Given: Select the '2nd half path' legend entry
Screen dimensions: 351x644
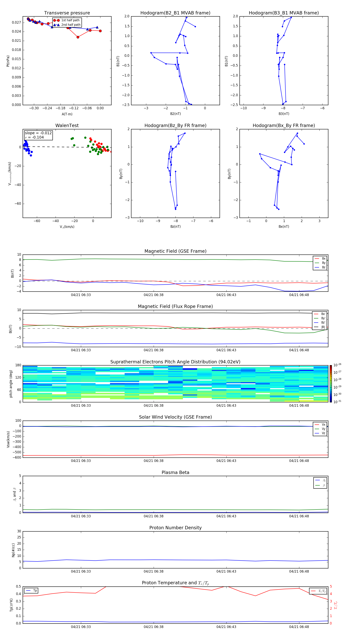Looking at the screenshot, I should pyautogui.click(x=67, y=25).
